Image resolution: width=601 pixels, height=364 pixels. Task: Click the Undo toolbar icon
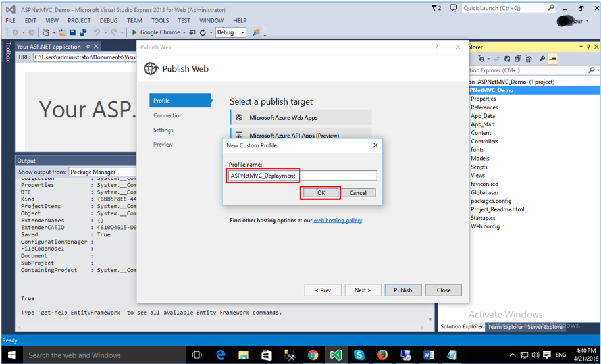tap(97, 32)
